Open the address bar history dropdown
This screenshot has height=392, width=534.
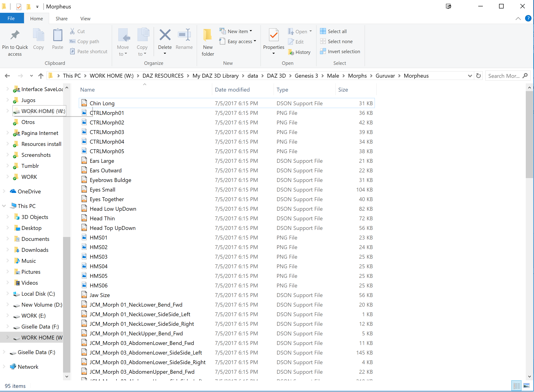point(470,76)
